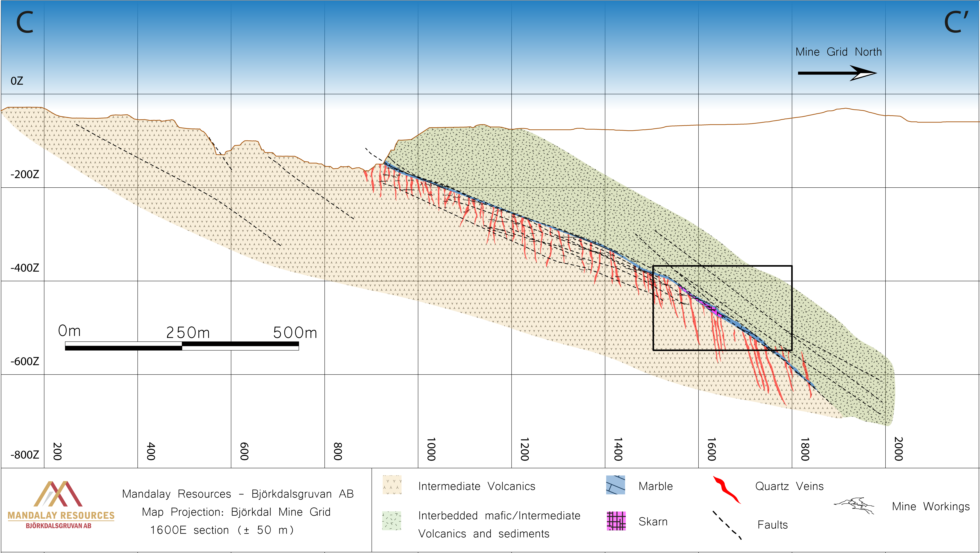
Task: Click the 'Faults' legend text
Action: 773,525
